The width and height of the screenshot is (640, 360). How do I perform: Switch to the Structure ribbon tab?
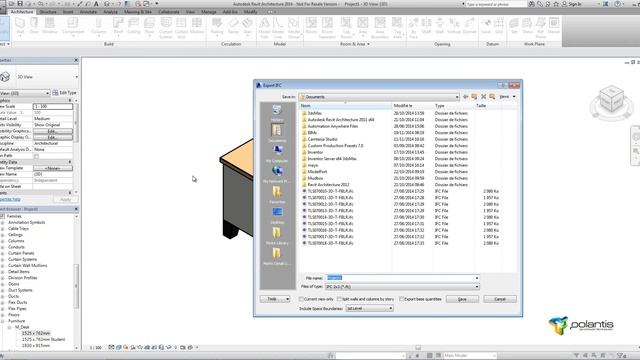tap(48, 12)
